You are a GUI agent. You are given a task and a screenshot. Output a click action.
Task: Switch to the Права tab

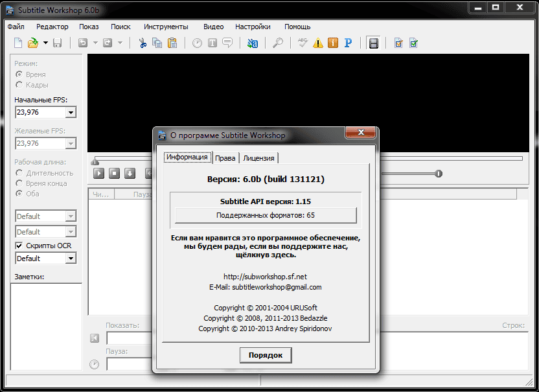[x=225, y=158]
